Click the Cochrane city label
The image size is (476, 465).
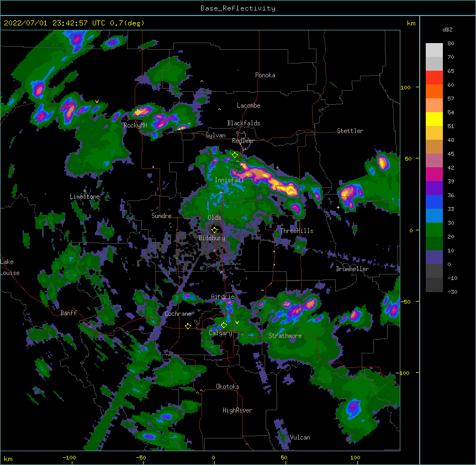[x=178, y=314]
